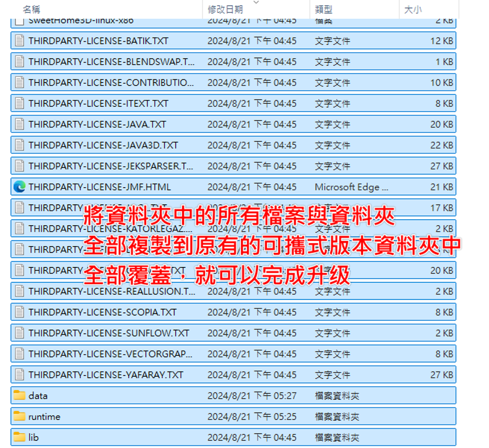The height and width of the screenshot is (448, 489).
Task: Select THIRDPARTY-LICENSE-BLENDSWAP.T... file name
Action: point(111,61)
